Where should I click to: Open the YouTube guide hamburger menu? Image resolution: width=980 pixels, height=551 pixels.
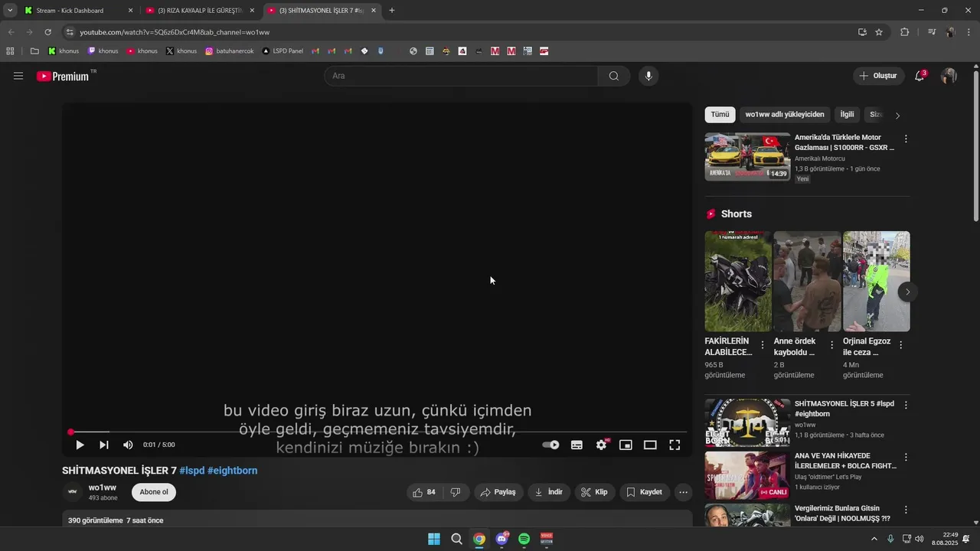pyautogui.click(x=18, y=76)
